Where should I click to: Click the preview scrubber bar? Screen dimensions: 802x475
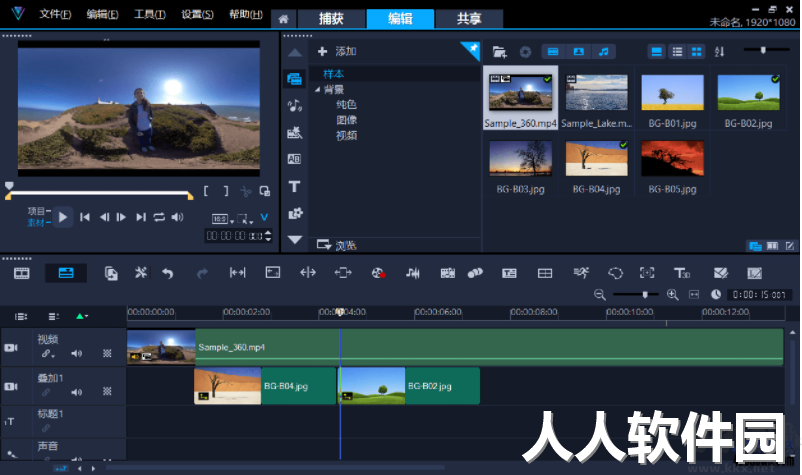point(99,194)
